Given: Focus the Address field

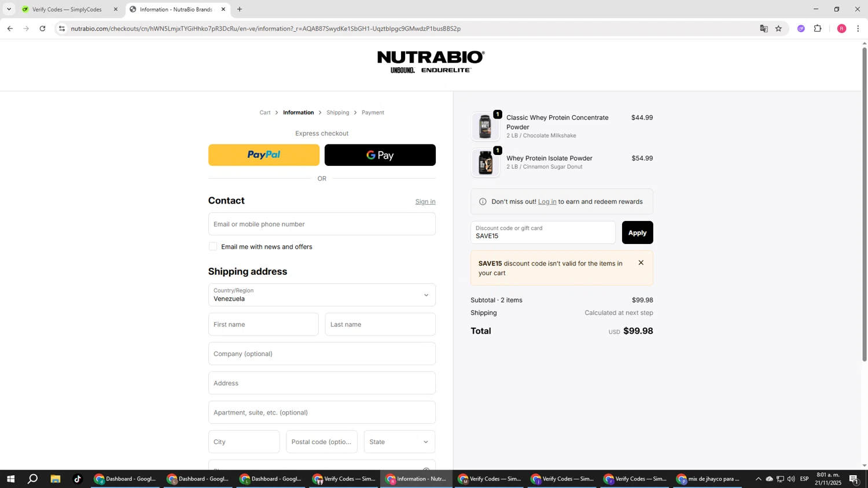Looking at the screenshot, I should click(x=322, y=383).
